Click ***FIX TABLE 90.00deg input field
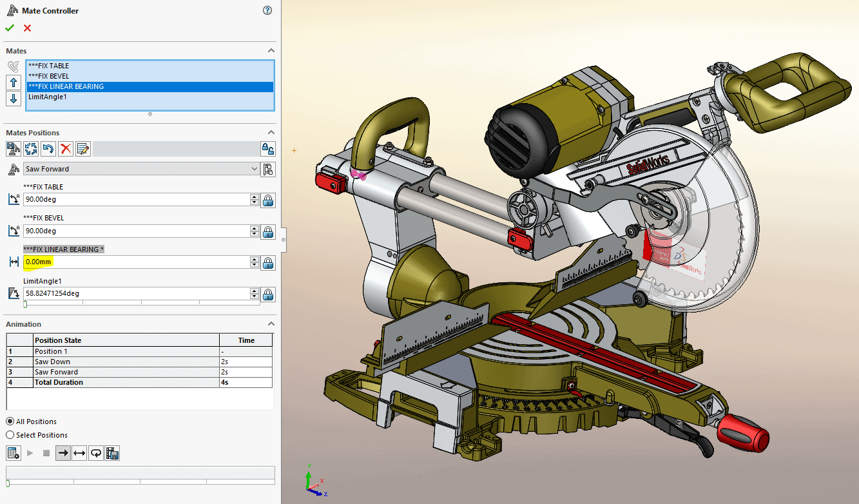This screenshot has height=504, width=859. point(136,199)
